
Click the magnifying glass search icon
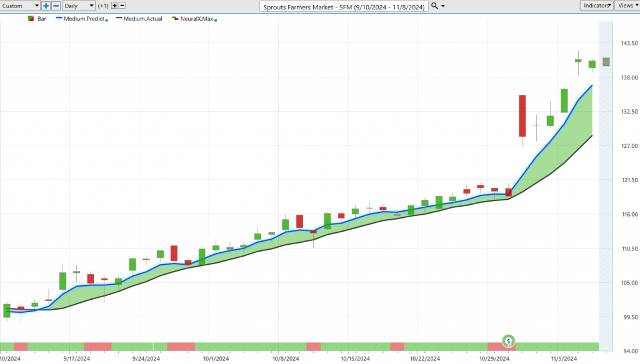pyautogui.click(x=435, y=6)
